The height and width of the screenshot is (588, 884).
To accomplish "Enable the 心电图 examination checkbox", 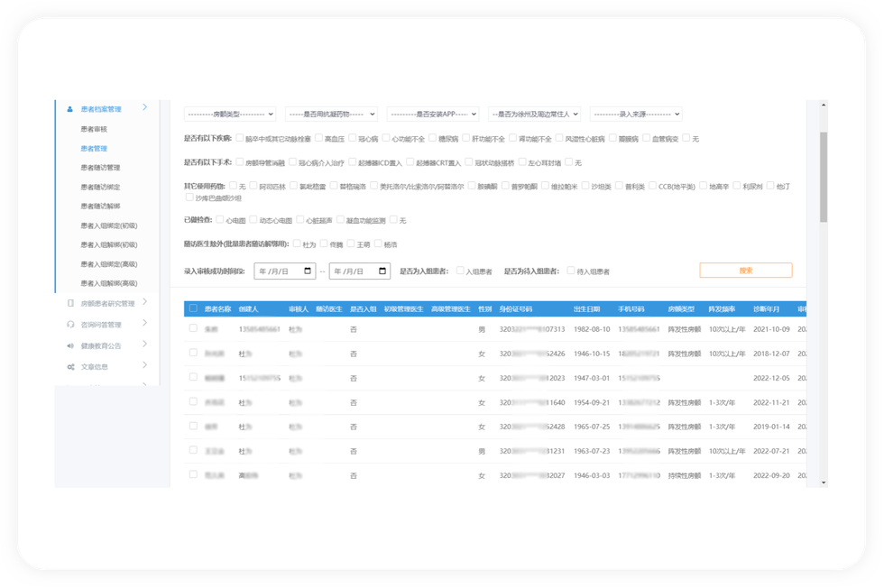I will click(220, 220).
